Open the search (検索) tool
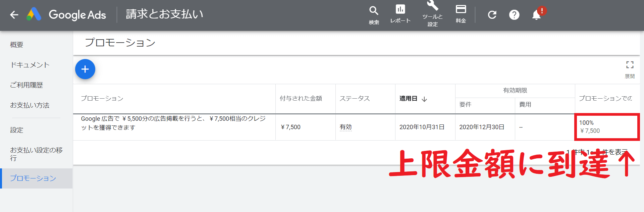The height and width of the screenshot is (212, 644). (374, 15)
